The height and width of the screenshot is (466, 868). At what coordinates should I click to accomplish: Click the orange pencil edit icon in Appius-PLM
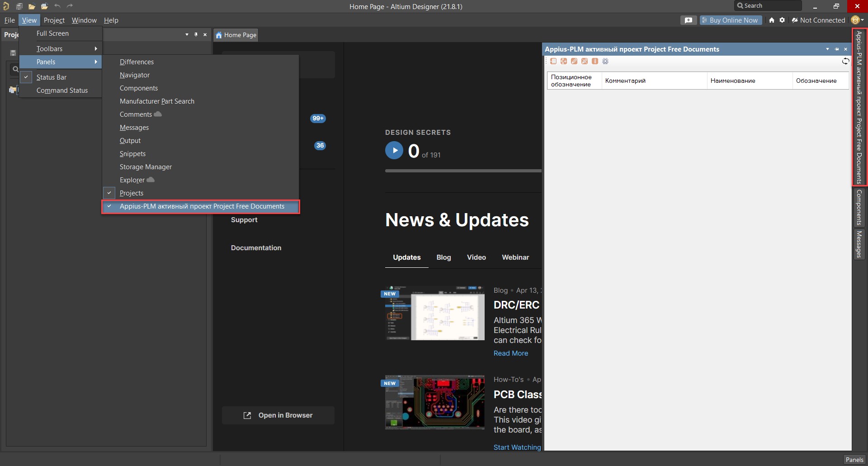574,61
